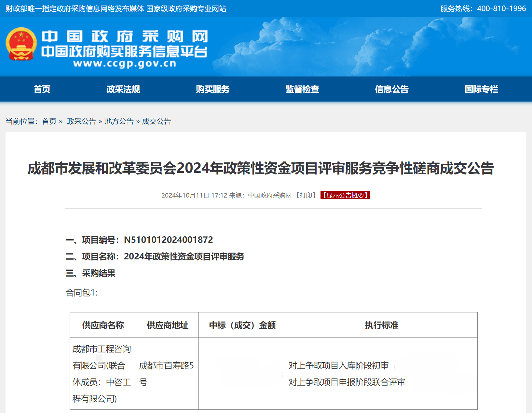Click the service hotline number 400-810-1996
Image resolution: width=532 pixels, height=413 pixels.
coord(501,8)
